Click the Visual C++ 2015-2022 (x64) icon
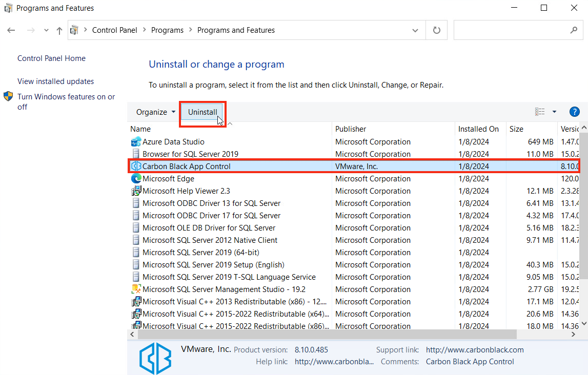588x375 pixels. [136, 314]
